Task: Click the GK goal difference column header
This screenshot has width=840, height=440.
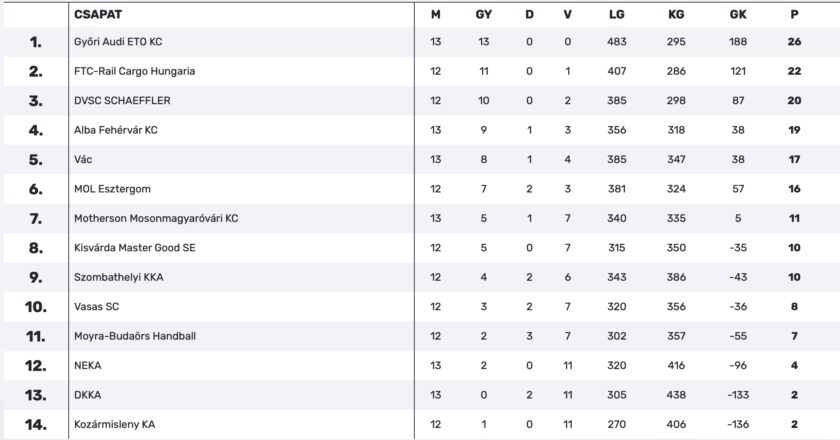Action: [x=738, y=14]
